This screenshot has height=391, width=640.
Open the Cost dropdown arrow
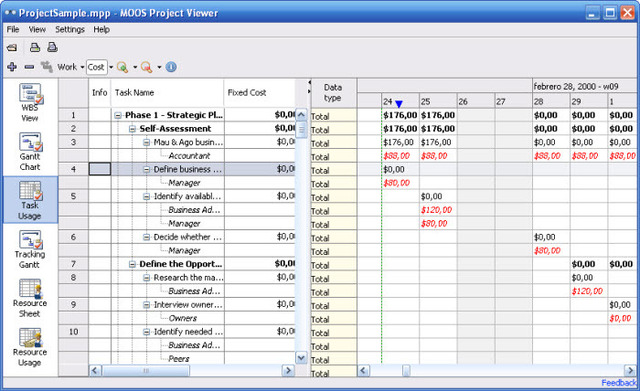[111, 67]
